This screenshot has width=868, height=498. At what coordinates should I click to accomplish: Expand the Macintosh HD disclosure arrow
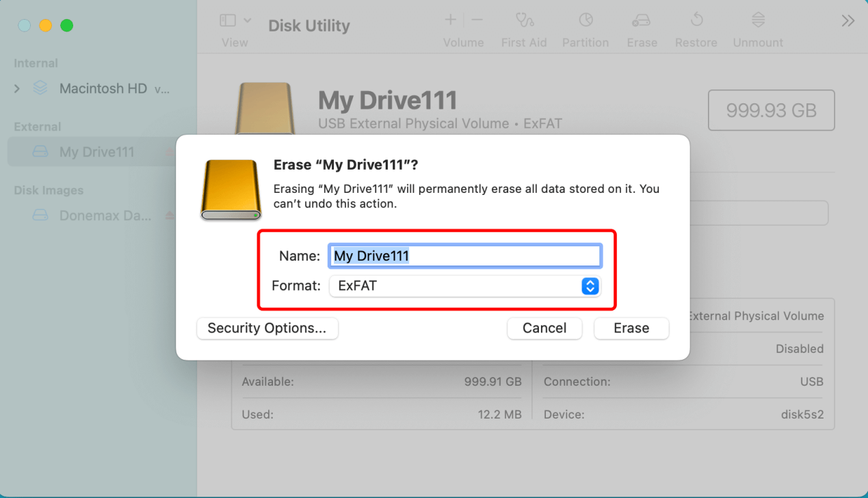point(16,88)
